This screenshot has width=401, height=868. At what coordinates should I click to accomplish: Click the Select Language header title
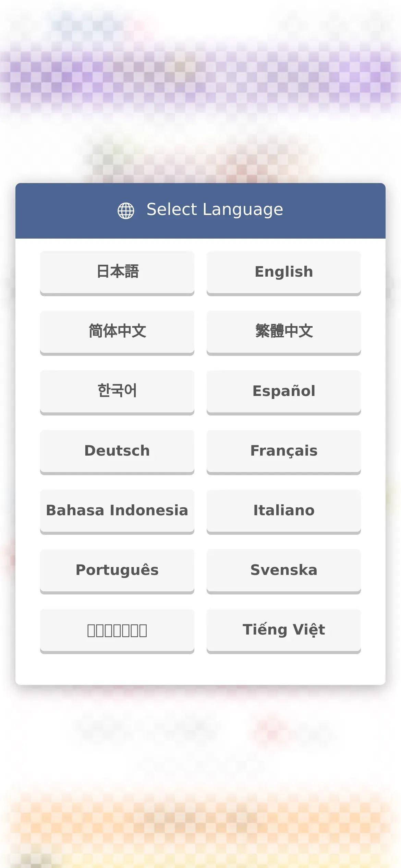tap(215, 210)
